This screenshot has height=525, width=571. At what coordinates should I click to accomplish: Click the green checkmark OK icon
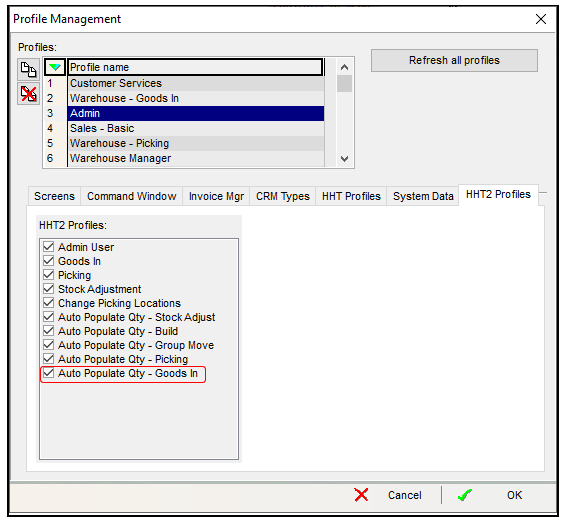[x=465, y=495]
